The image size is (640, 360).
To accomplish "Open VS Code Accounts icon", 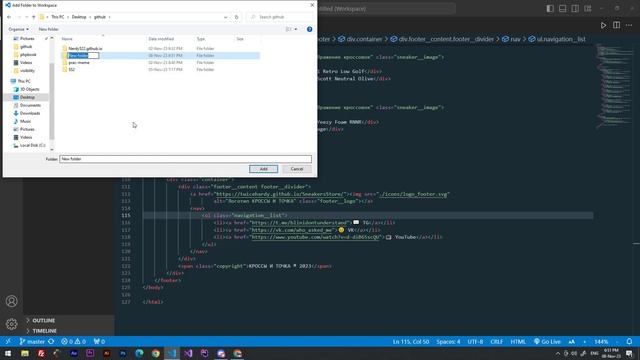I will 11,301.
